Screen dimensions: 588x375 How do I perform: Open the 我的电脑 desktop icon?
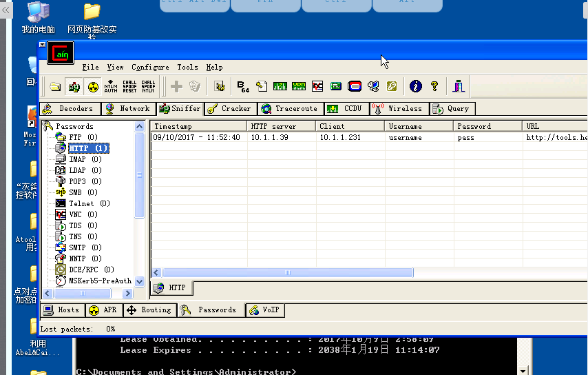coord(39,18)
